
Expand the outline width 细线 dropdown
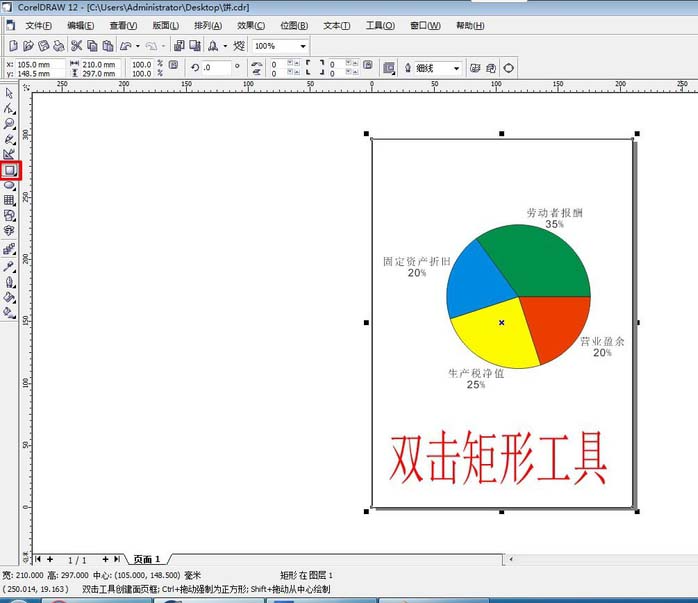tap(456, 68)
